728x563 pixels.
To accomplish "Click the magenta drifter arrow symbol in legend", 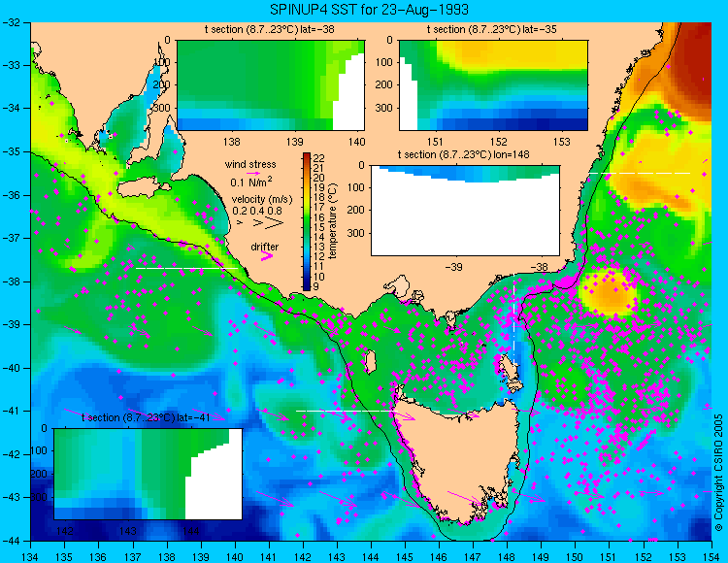I will tap(267, 255).
